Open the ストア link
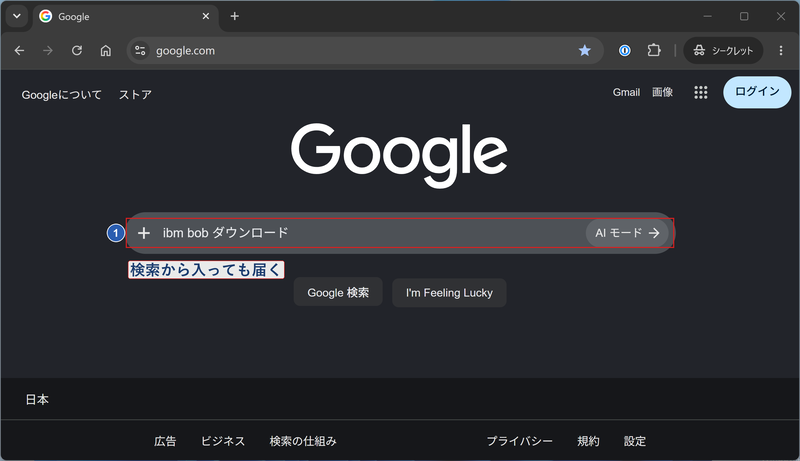This screenshot has height=461, width=800. pos(135,95)
